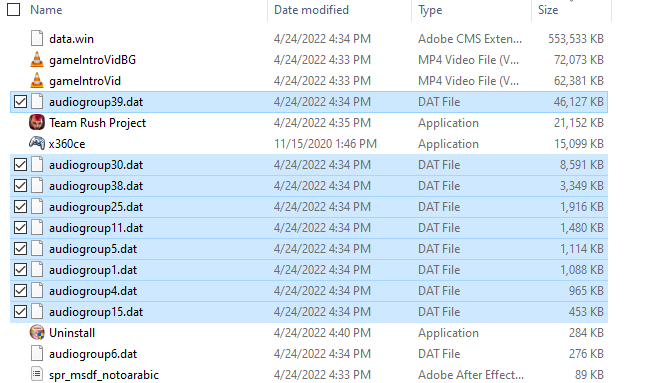Click the audiogroup11.dat file name

pyautogui.click(x=96, y=228)
